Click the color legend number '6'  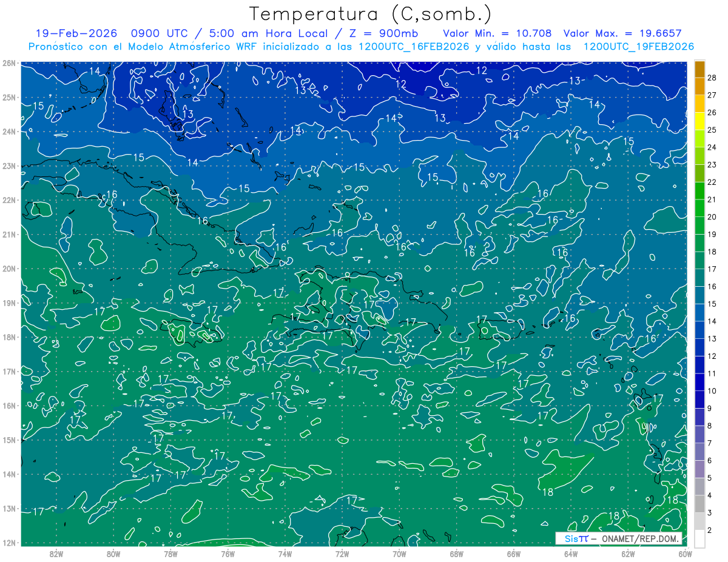pos(710,460)
